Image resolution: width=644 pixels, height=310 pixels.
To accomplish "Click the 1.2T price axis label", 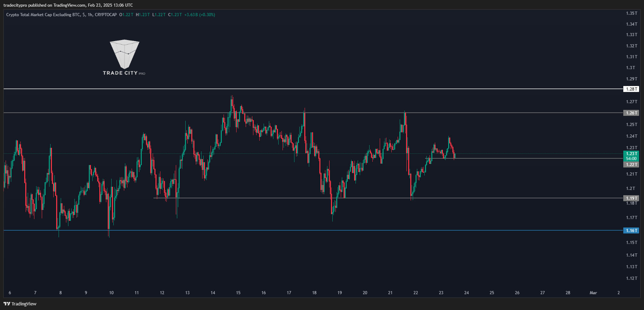I will pyautogui.click(x=631, y=189).
